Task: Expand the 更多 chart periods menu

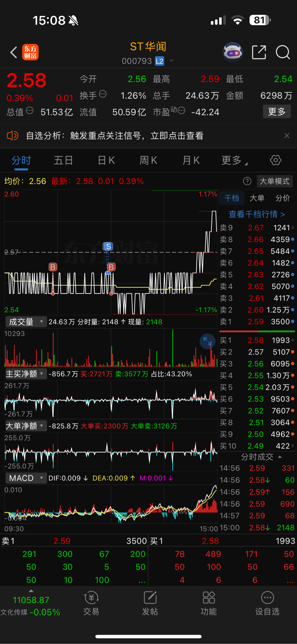Action: tap(234, 160)
